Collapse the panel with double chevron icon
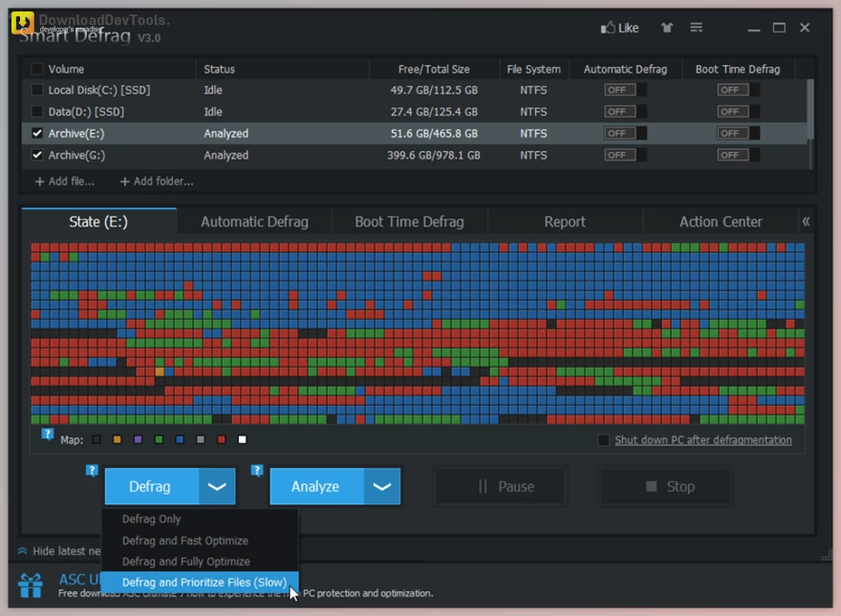Viewport: 841px width, 616px height. 806,222
